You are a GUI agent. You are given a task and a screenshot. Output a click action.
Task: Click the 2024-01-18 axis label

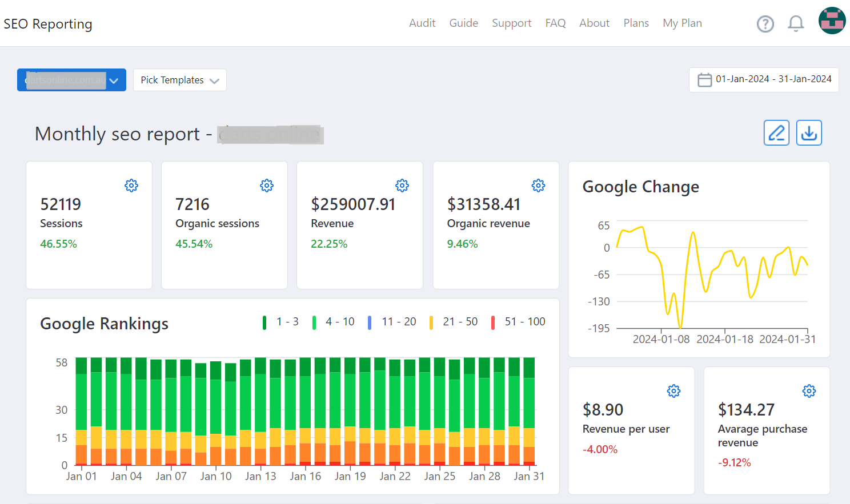[x=725, y=339]
